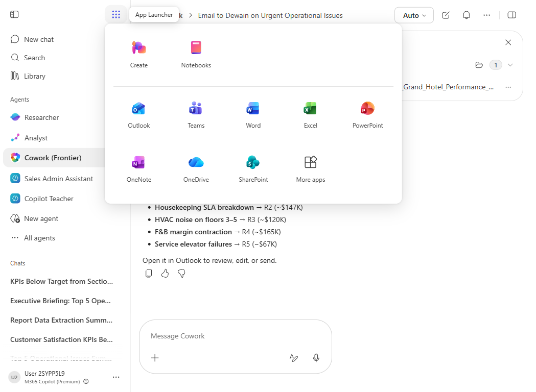Give thumbs down to the response
The image size is (536, 392).
tap(181, 274)
